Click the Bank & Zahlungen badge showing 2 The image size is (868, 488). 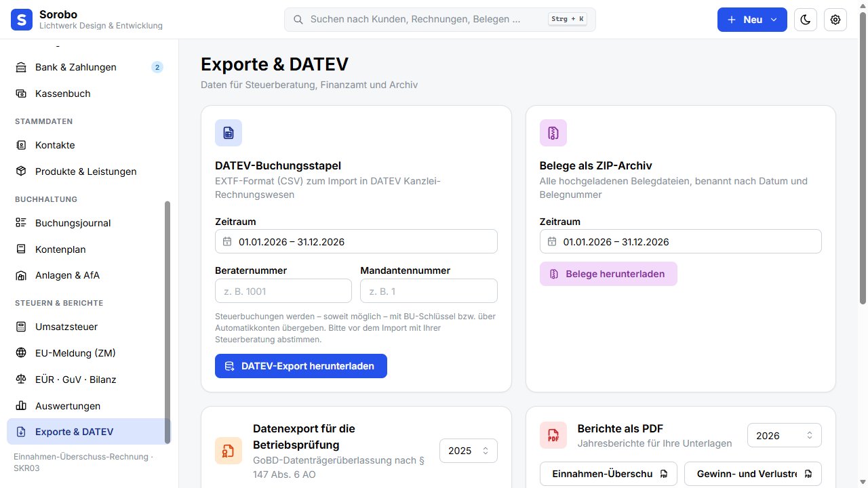[x=157, y=67]
